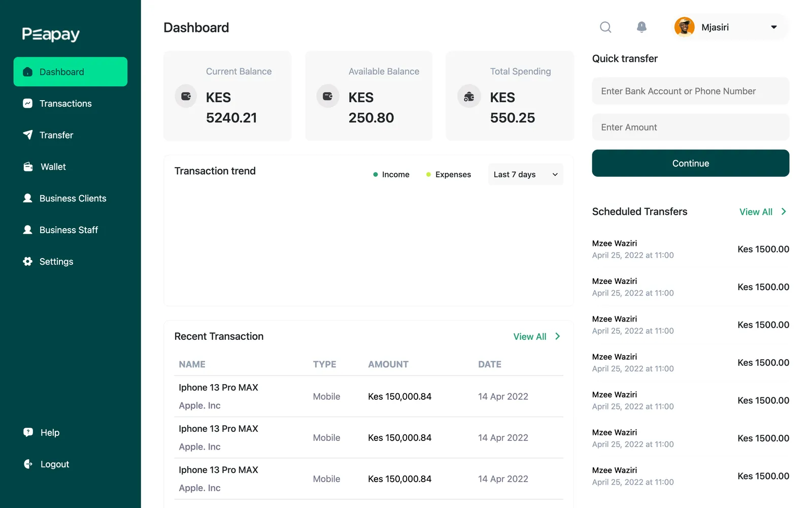Open search with the magnifier icon
This screenshot has width=812, height=508.
coord(605,27)
